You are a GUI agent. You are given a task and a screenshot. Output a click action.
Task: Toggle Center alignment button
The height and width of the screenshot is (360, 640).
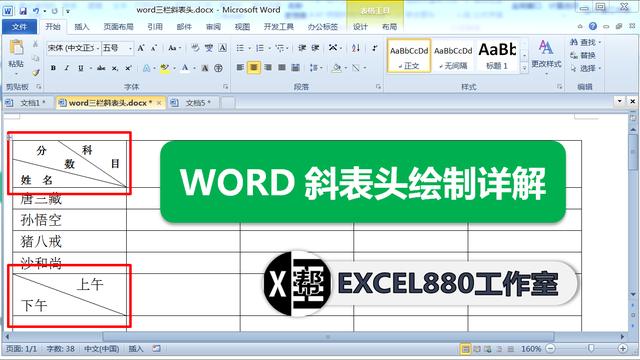254,67
